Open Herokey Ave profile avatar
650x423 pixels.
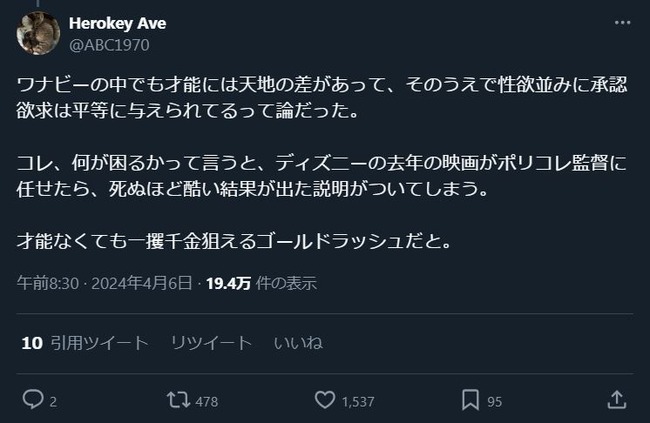coord(37,33)
